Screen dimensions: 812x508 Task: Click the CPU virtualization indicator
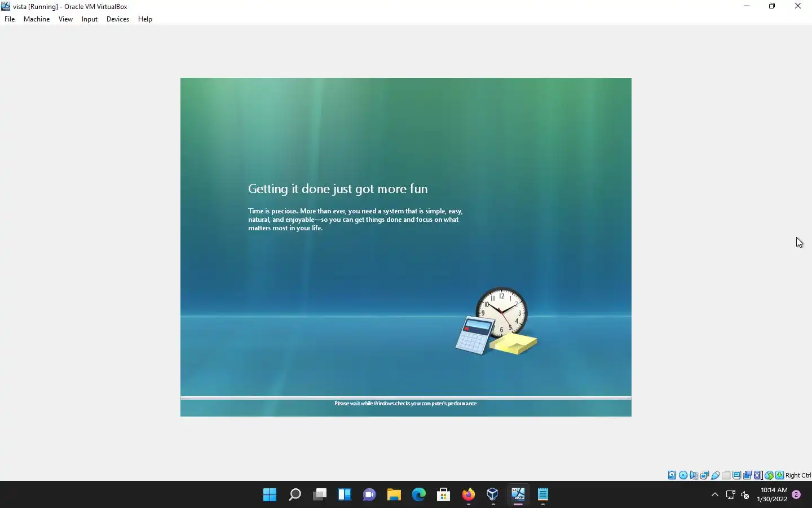pos(758,475)
